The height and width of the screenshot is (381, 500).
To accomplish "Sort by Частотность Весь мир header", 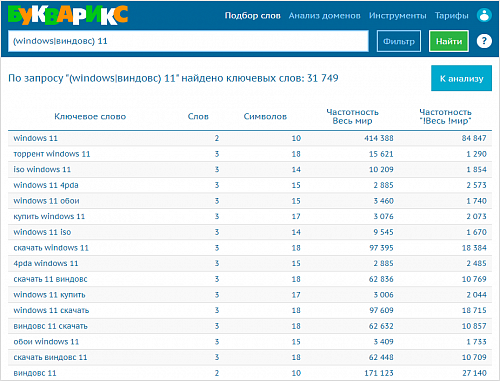I will click(352, 116).
